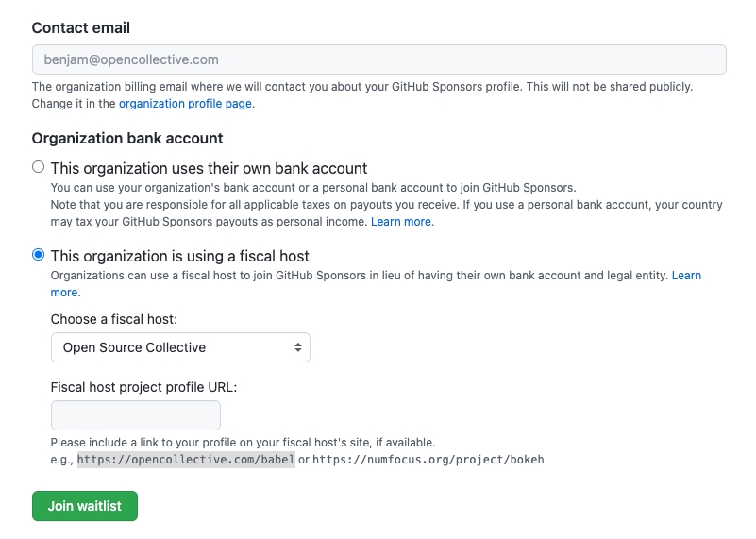Click the "Contact email" heading
Image resolution: width=756 pixels, height=539 pixels.
[81, 28]
